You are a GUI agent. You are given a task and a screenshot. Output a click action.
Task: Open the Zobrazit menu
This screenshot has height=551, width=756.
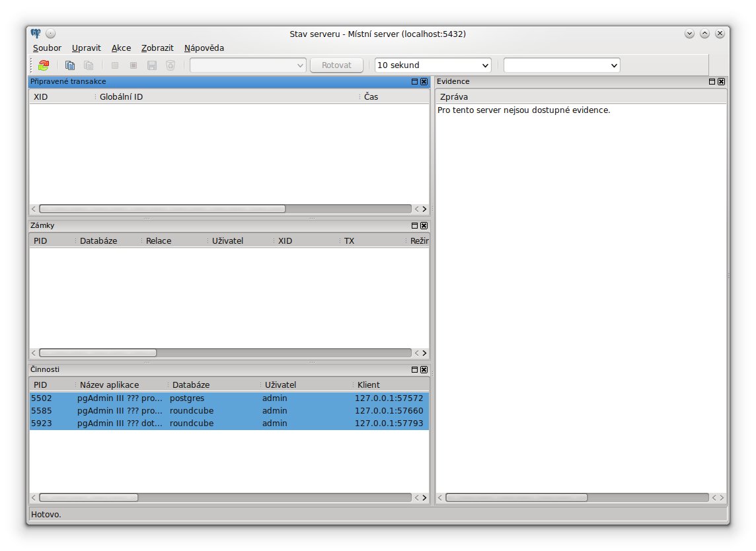157,48
